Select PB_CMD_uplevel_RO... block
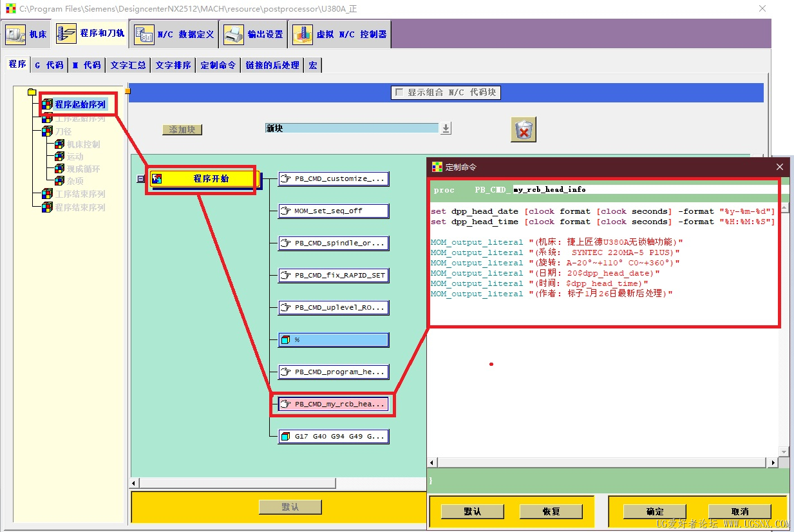The image size is (794, 532). coord(334,307)
